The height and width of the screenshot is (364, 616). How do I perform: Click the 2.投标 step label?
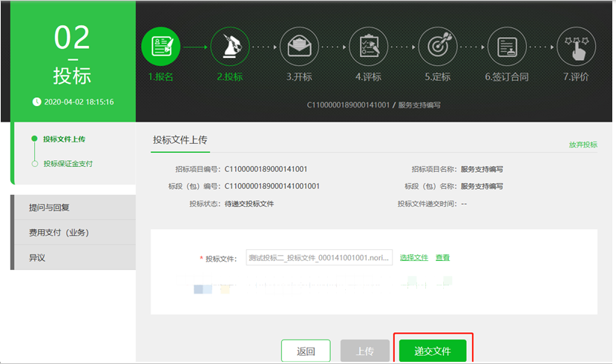tap(230, 77)
